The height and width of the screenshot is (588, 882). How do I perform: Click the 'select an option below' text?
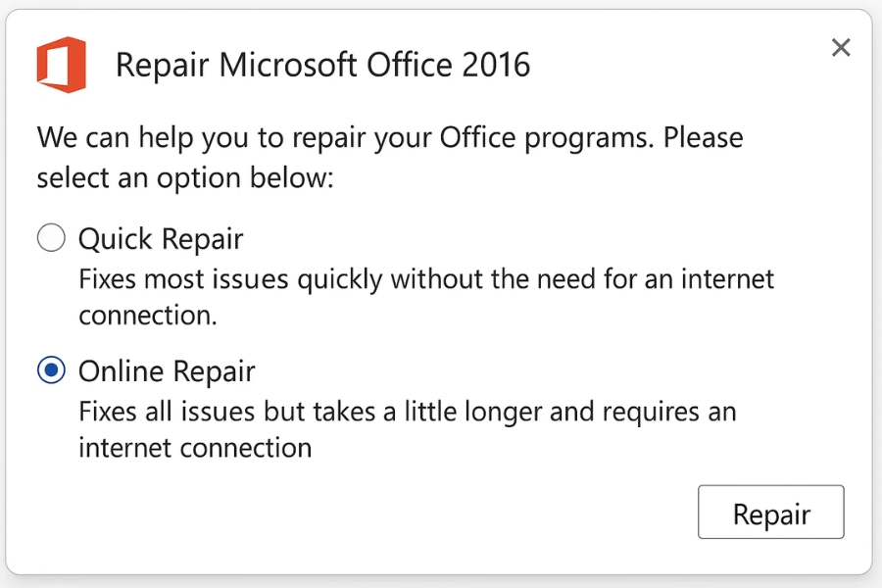[x=185, y=178]
